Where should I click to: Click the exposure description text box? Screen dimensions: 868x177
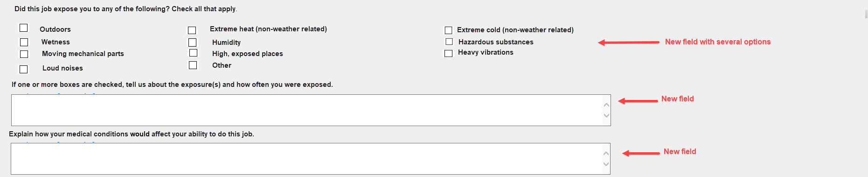(311, 110)
